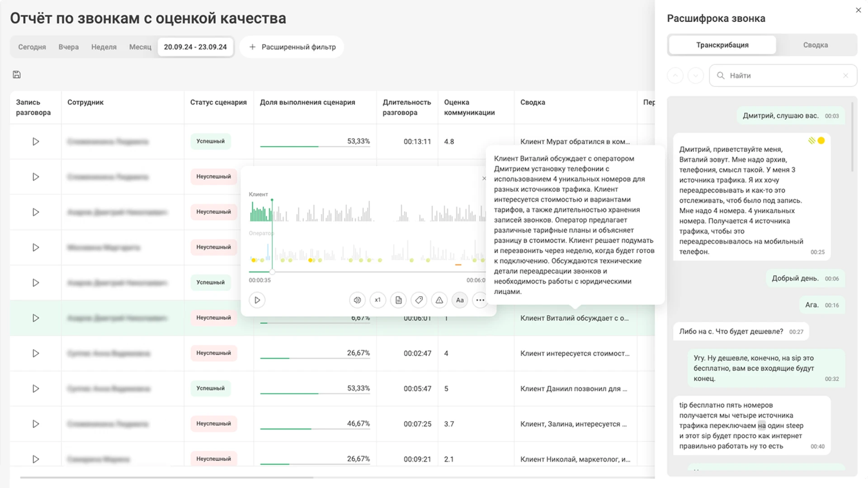Screen dimensions: 868x488
Task: Select the Транскрибация tab
Action: coord(722,45)
